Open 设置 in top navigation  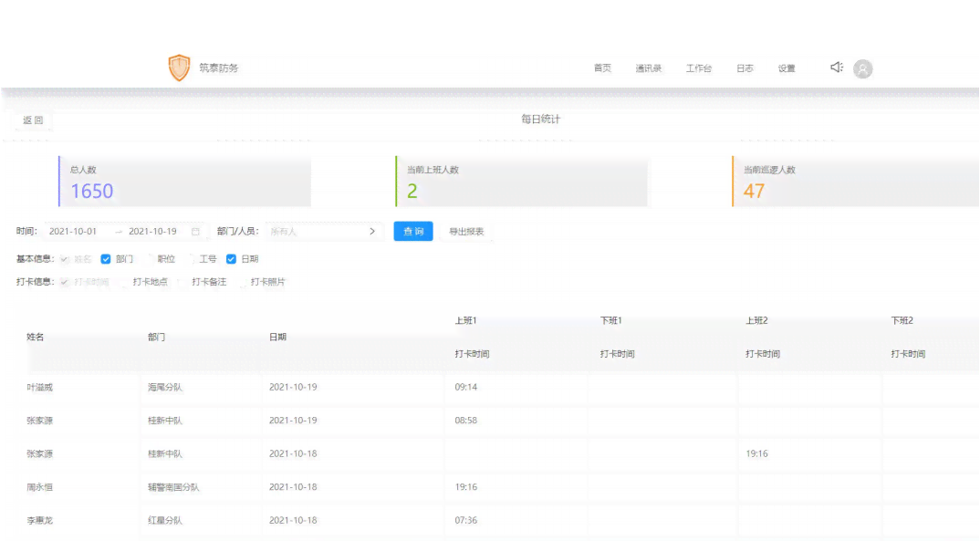[787, 68]
